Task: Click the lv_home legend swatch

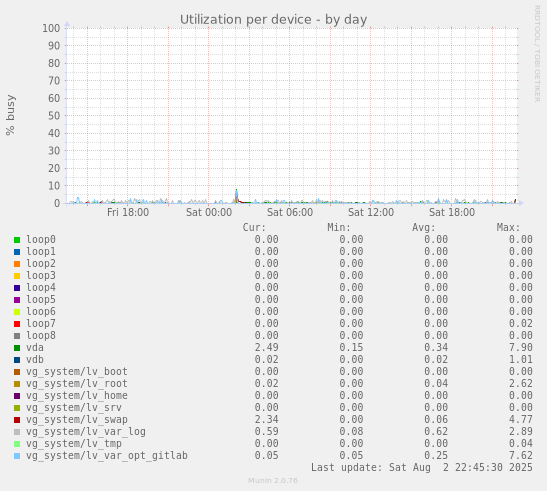Action: (17, 396)
